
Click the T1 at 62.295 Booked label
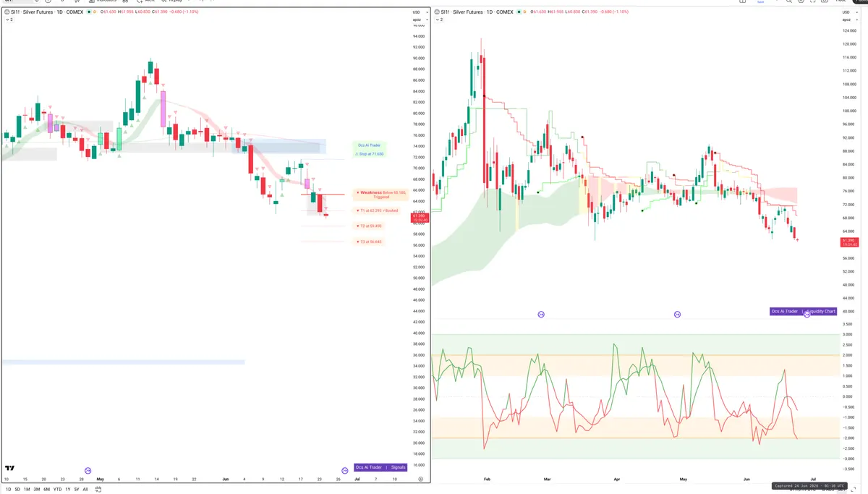[x=377, y=210]
